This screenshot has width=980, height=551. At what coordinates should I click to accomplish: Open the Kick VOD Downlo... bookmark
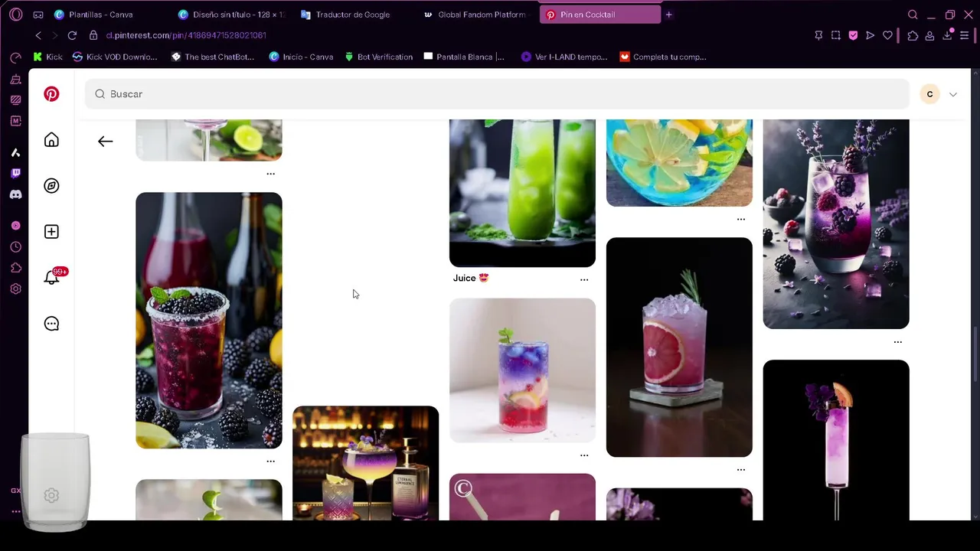[115, 57]
